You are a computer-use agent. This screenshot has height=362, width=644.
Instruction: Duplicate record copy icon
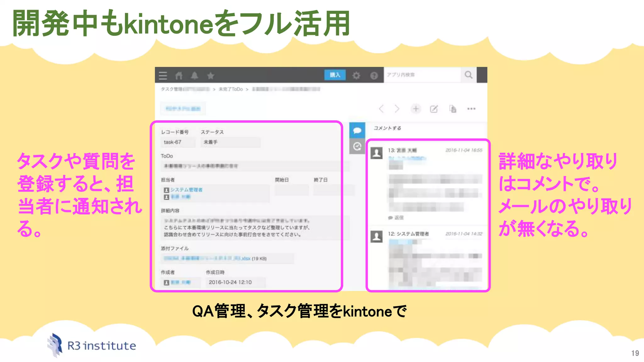(453, 109)
